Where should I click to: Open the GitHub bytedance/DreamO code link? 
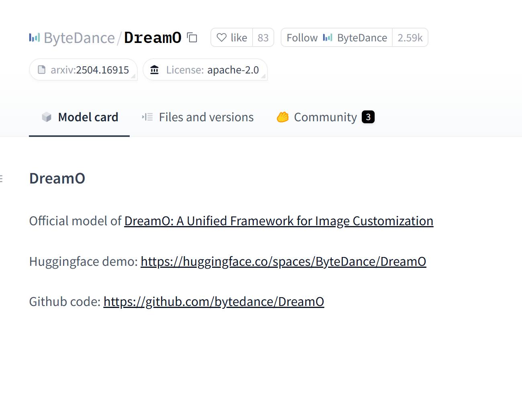[214, 302]
